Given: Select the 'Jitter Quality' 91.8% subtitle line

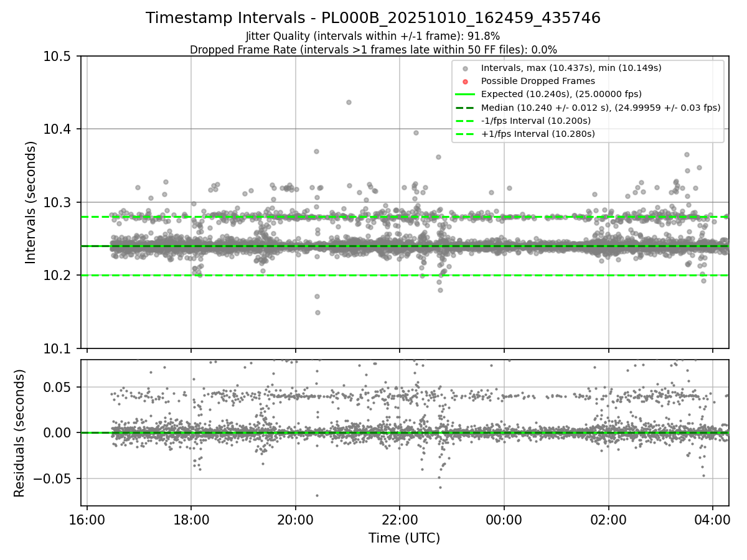Looking at the screenshot, I should [373, 36].
